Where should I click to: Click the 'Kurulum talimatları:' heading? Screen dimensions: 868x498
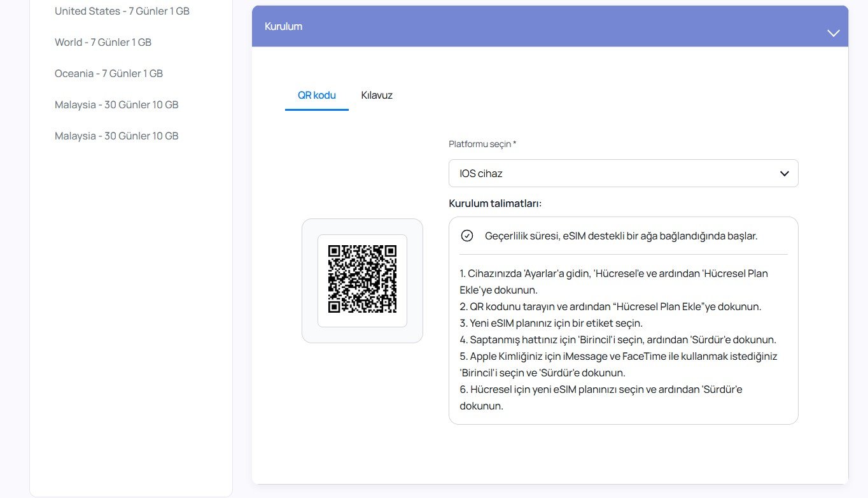(x=495, y=203)
